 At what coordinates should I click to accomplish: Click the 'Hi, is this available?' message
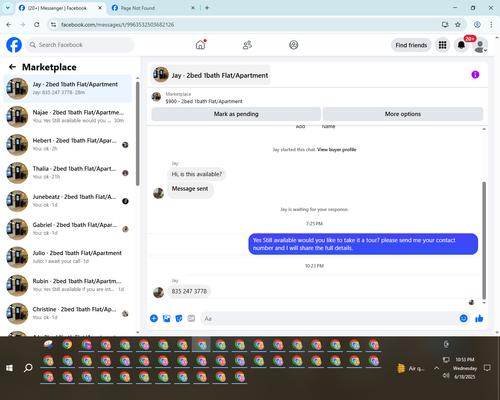pyautogui.click(x=196, y=174)
